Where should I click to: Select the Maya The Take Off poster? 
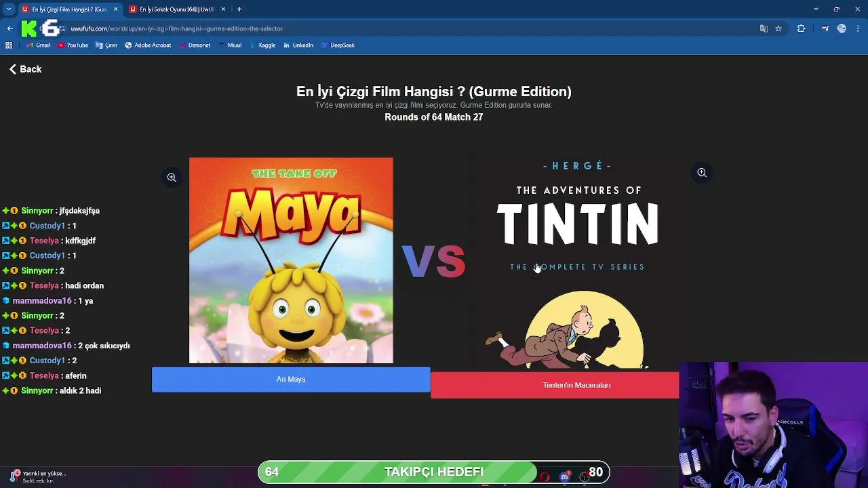(291, 260)
